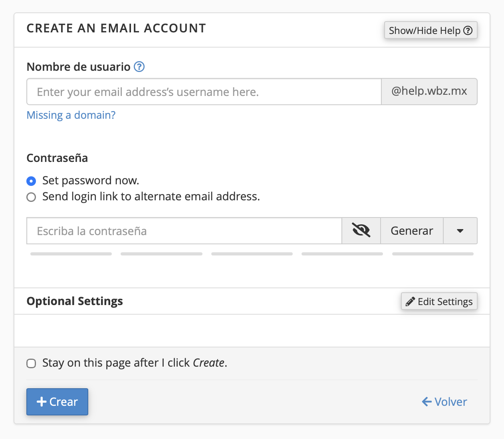Viewport: 504px width, 439px height.
Task: Click the Create an Email Account title
Action: tap(116, 28)
